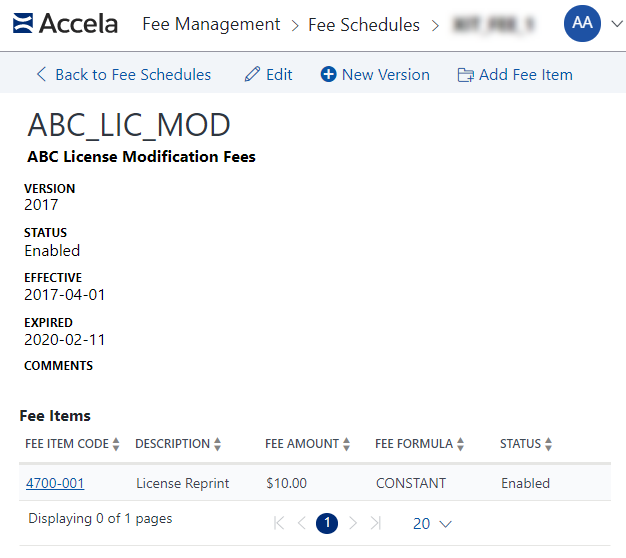Click the Edit pencil icon
The width and height of the screenshot is (626, 558).
252,74
